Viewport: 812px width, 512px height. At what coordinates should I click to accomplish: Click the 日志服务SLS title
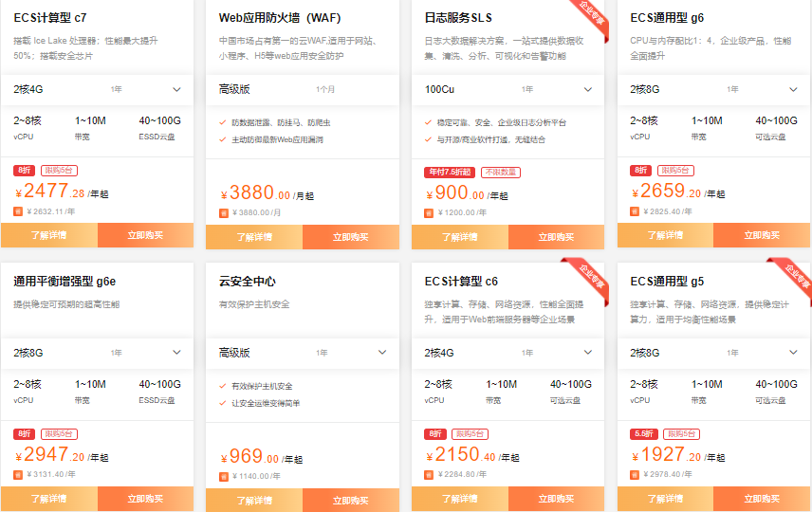click(x=458, y=18)
